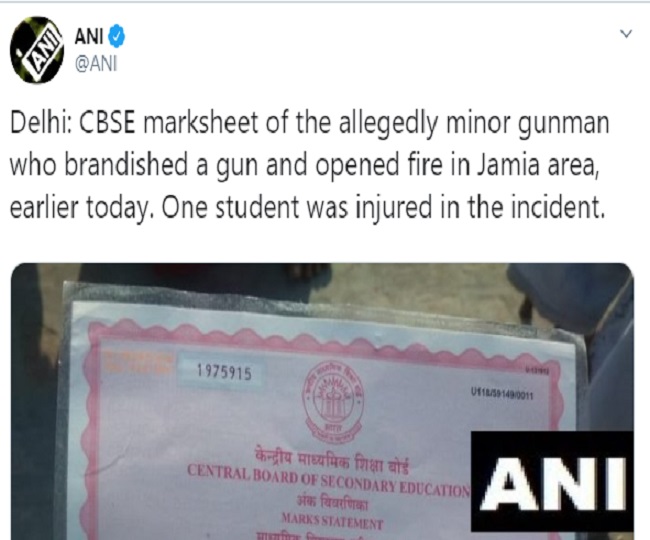Open the ANI profile avatar

click(x=37, y=50)
